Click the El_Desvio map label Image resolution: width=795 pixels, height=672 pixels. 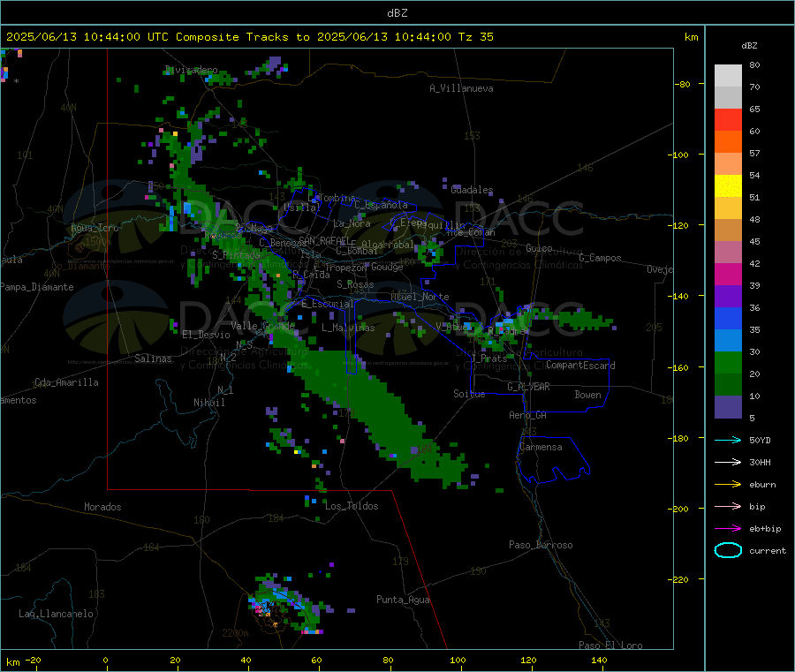tap(206, 335)
